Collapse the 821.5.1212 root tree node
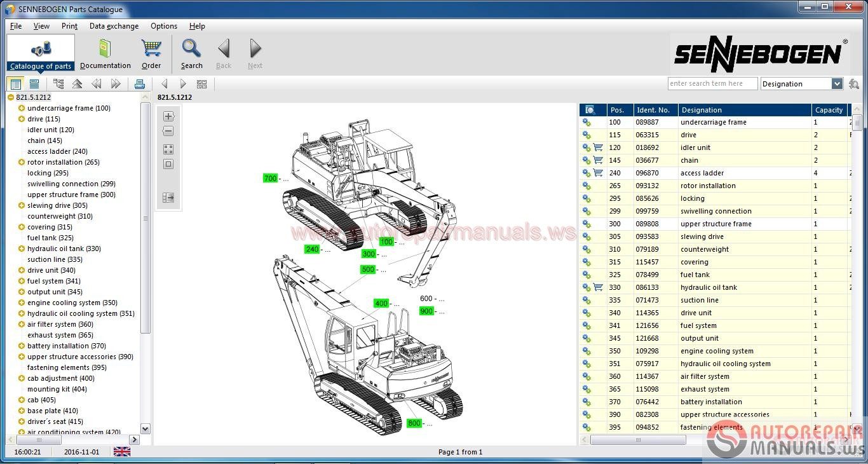This screenshot has width=868, height=464. [11, 97]
